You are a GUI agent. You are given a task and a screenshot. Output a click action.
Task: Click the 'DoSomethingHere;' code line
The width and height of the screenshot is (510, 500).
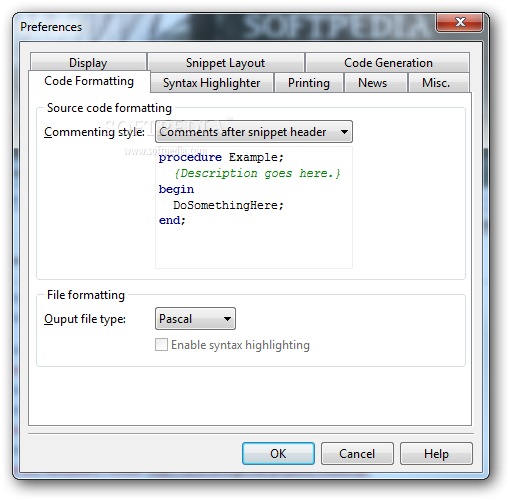point(228,205)
